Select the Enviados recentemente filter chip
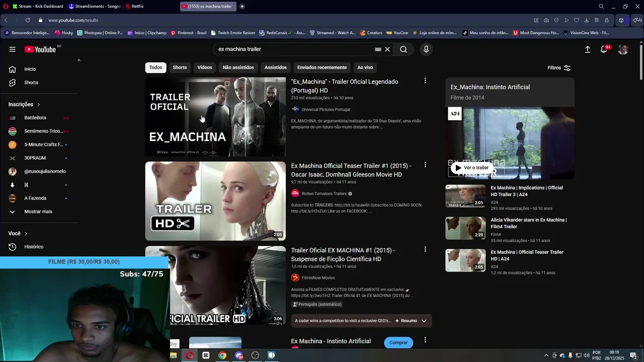 click(x=322, y=67)
